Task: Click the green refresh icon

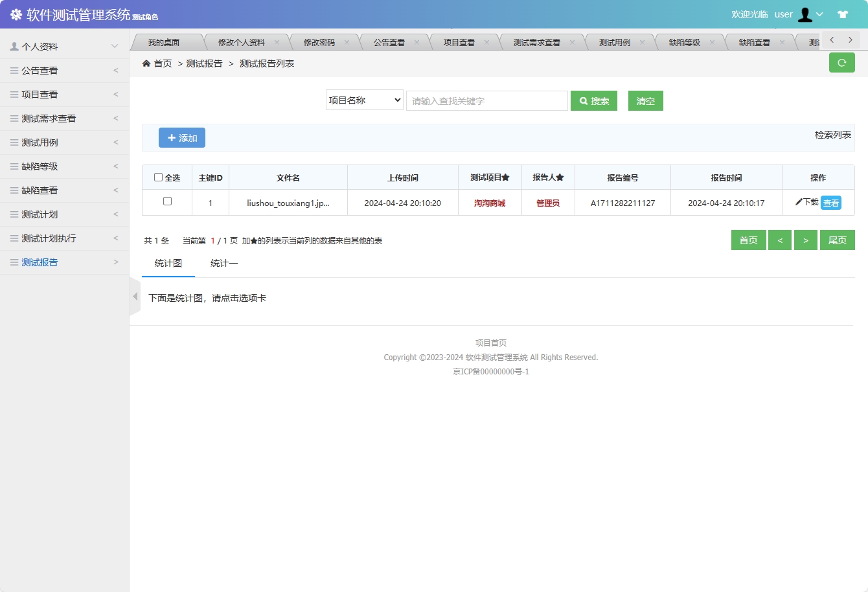Action: [842, 63]
